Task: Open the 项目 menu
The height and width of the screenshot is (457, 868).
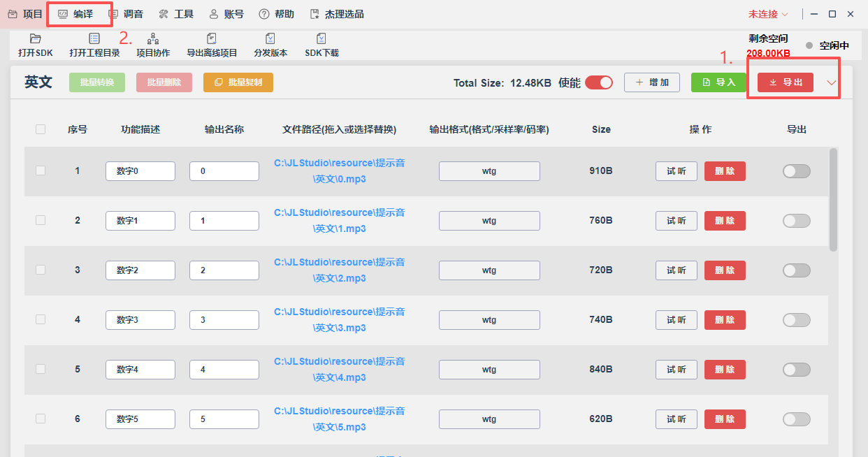Action: tap(25, 14)
